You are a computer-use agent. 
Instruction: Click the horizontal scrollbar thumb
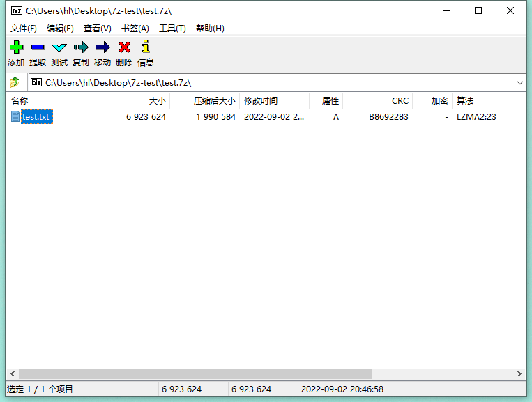tap(195, 373)
